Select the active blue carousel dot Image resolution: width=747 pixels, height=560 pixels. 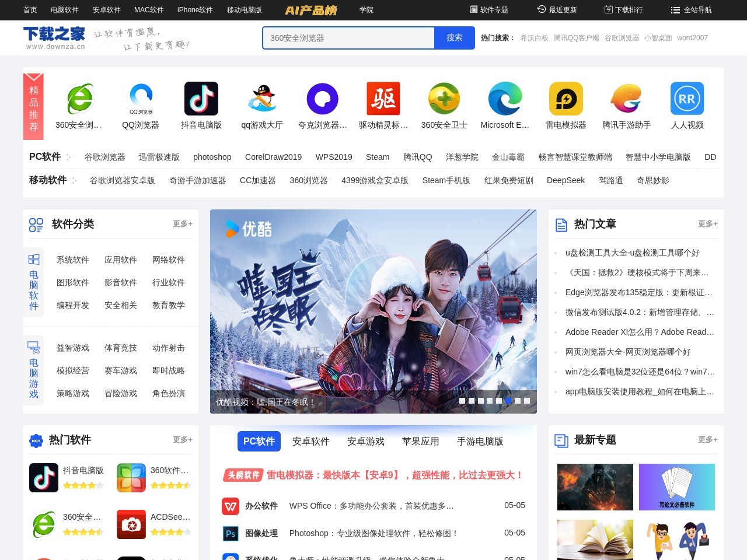point(508,401)
